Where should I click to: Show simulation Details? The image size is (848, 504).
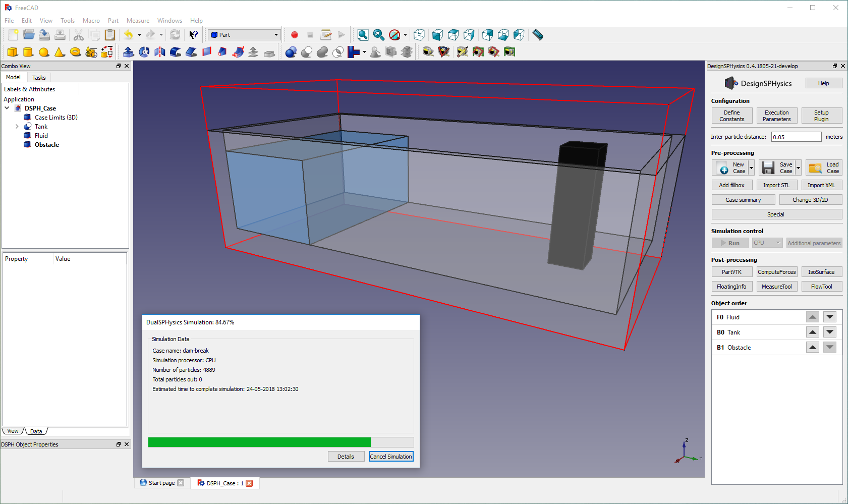tap(346, 457)
